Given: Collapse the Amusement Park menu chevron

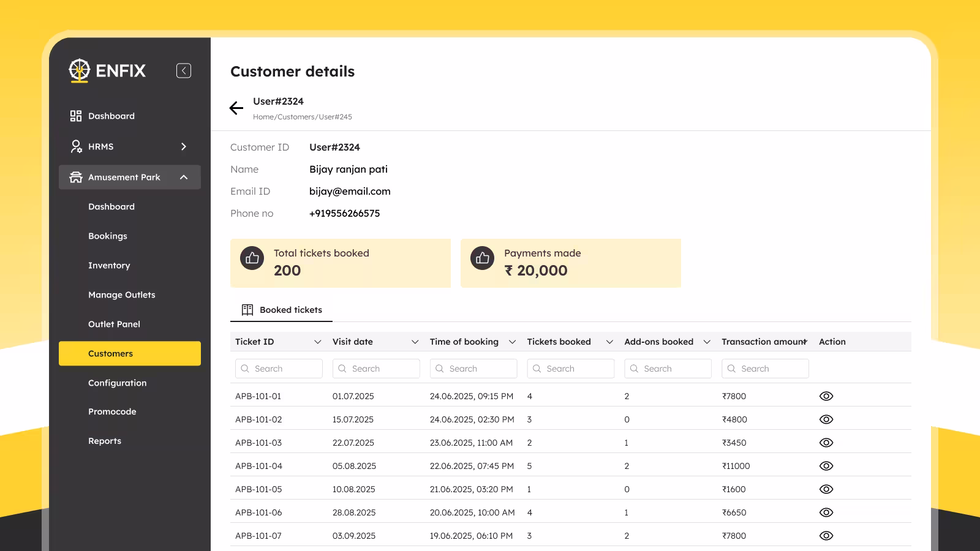Looking at the screenshot, I should tap(184, 177).
